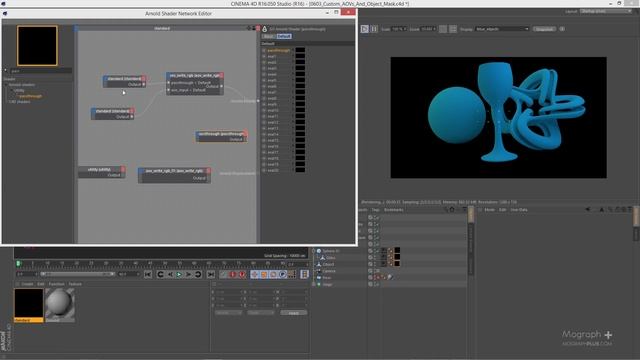Click the shader search input field

41,71
